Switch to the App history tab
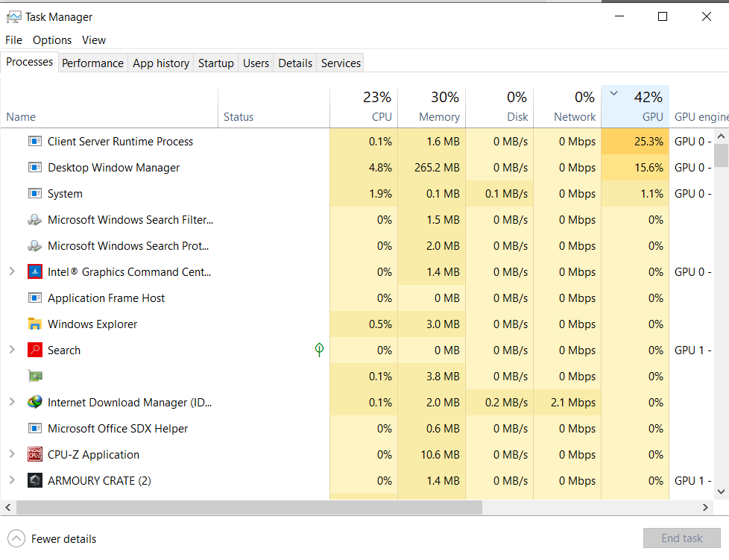This screenshot has height=560, width=729. pos(161,63)
